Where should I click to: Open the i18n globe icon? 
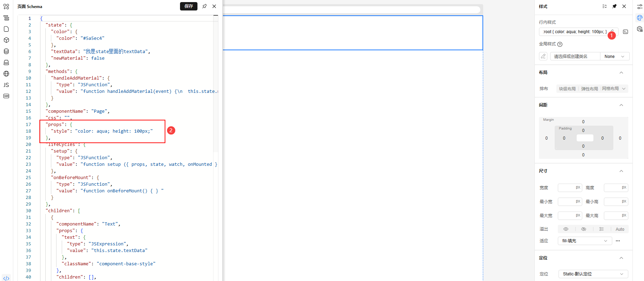tap(6, 74)
